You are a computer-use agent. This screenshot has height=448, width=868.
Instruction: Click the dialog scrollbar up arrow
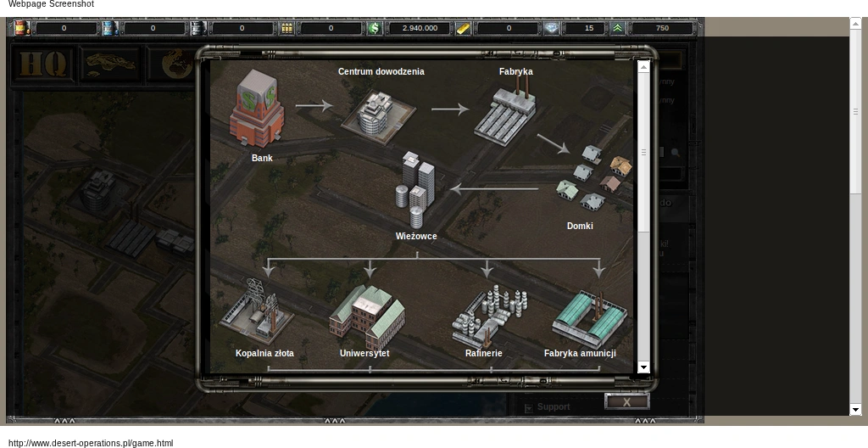pos(643,67)
